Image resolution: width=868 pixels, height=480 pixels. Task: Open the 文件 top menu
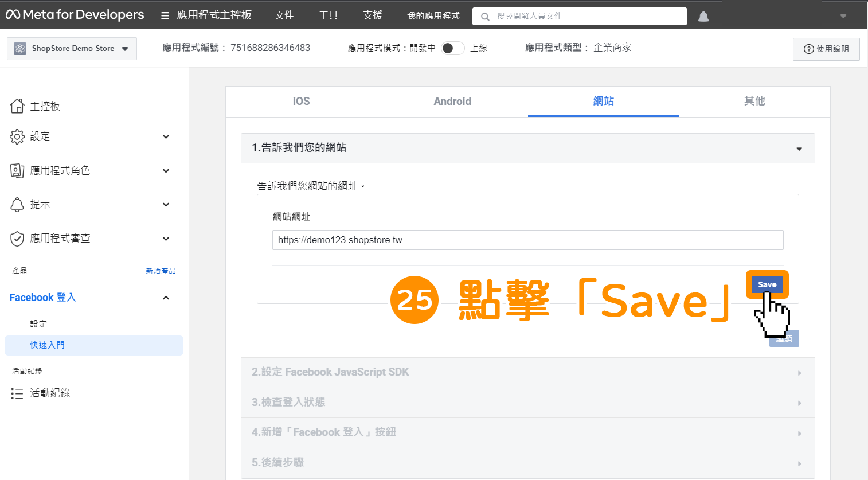coord(284,15)
